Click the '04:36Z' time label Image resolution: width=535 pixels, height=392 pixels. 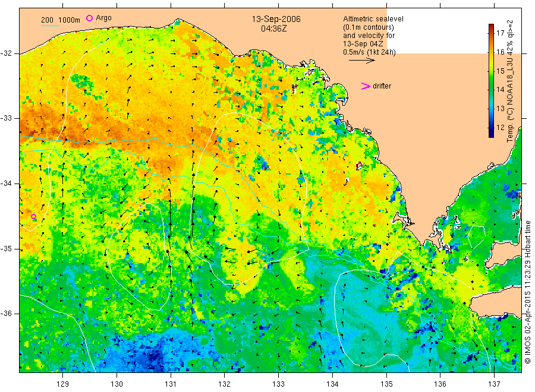click(x=274, y=29)
